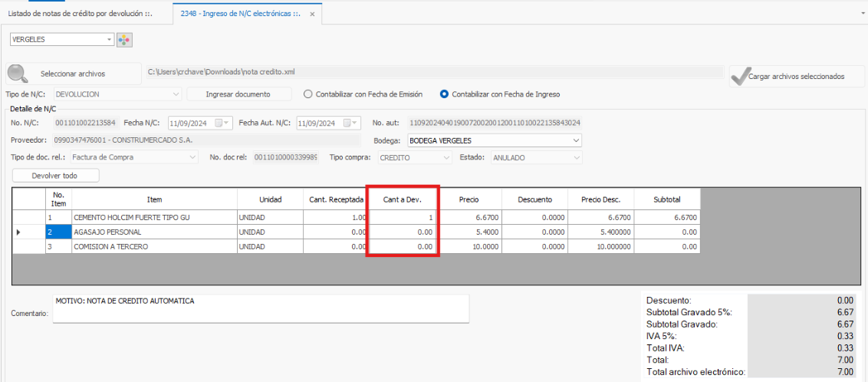Click the row pointer arrow for item 2
Image resolution: width=868 pixels, height=382 pixels.
tap(18, 231)
